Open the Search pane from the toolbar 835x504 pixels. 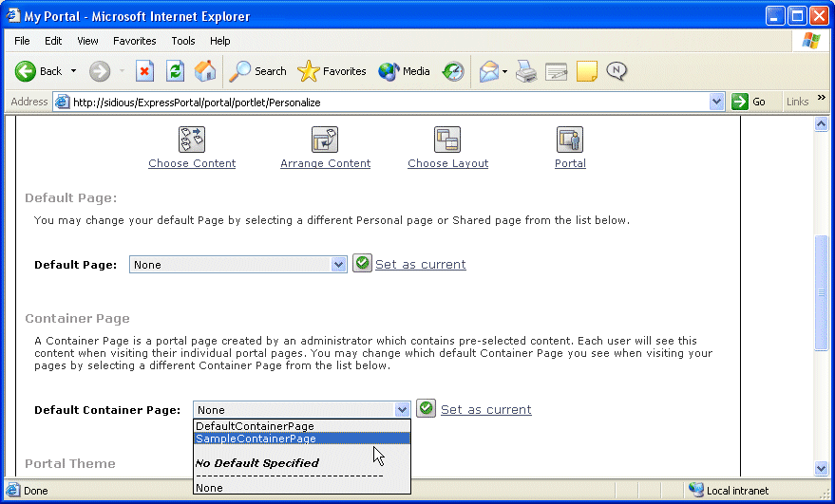point(258,71)
